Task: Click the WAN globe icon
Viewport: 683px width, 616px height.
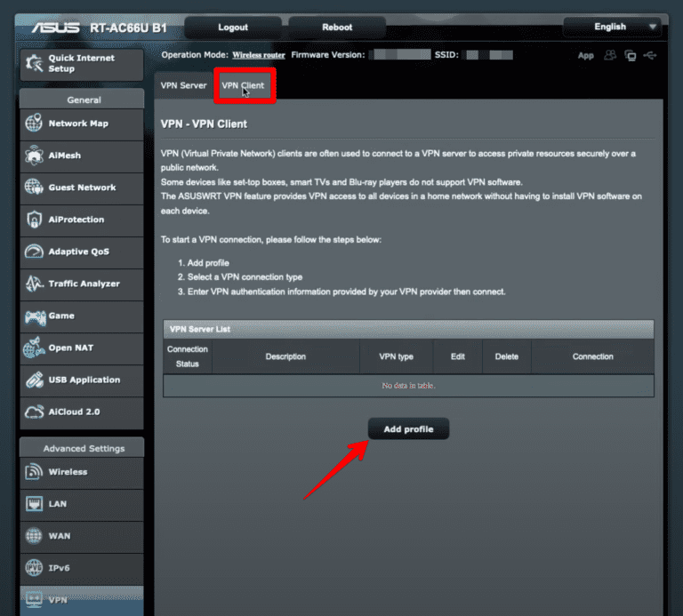Action: [x=34, y=536]
